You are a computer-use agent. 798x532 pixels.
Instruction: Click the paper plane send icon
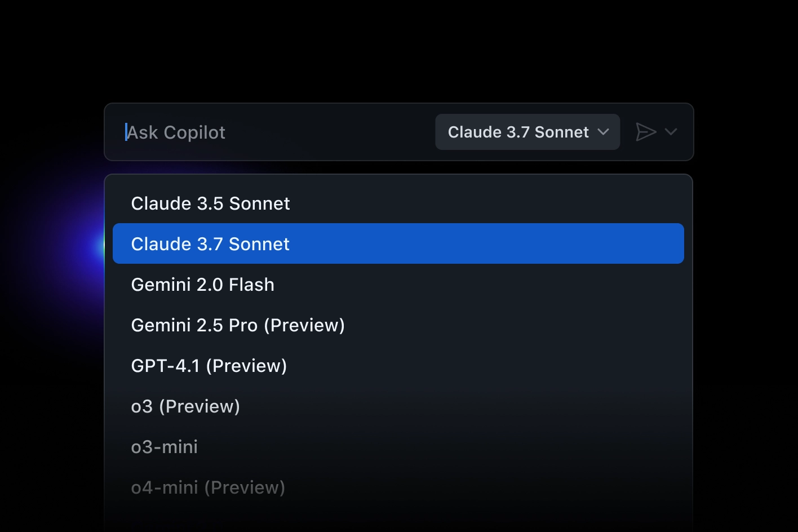coord(646,132)
